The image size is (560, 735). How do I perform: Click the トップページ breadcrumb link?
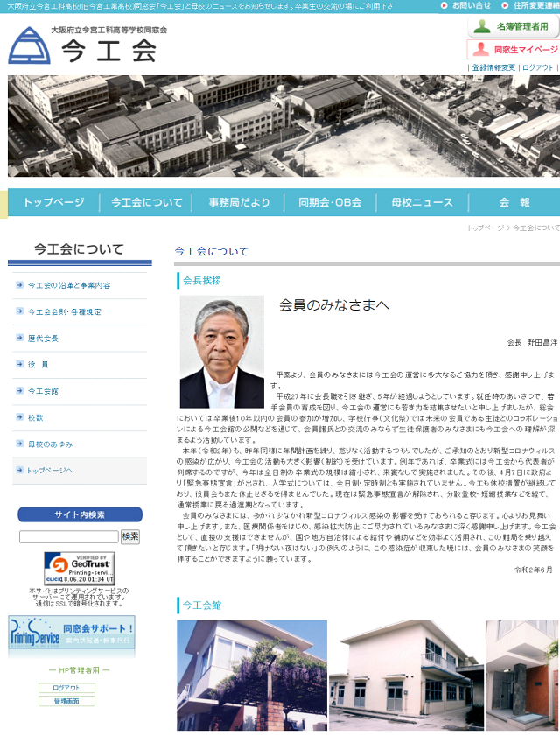point(485,227)
